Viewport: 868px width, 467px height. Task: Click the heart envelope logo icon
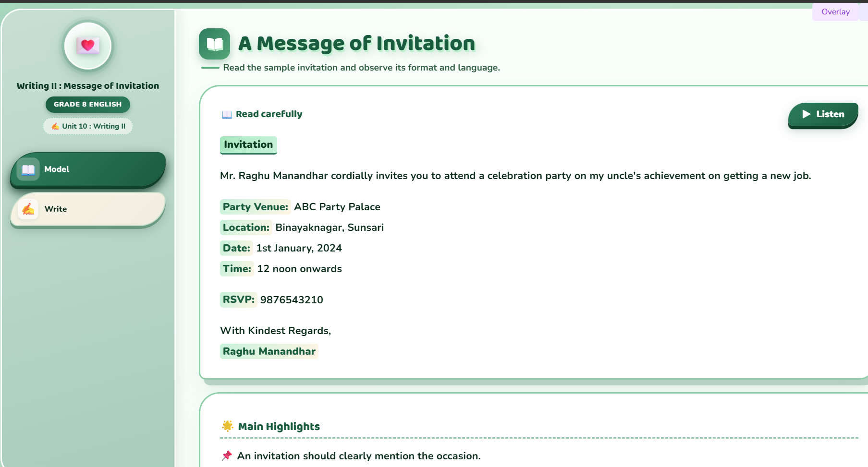88,46
